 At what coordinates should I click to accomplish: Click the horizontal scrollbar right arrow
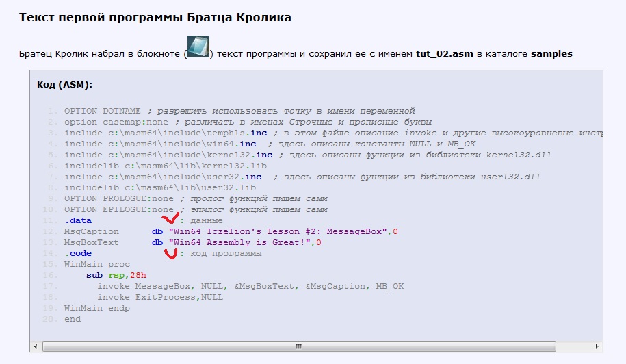click(597, 346)
